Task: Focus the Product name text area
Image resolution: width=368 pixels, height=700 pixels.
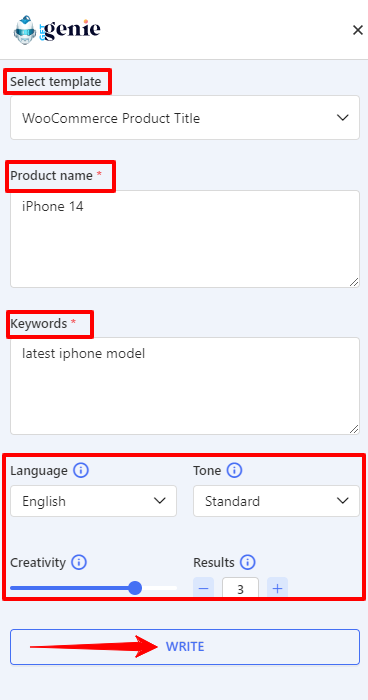Action: 185,239
